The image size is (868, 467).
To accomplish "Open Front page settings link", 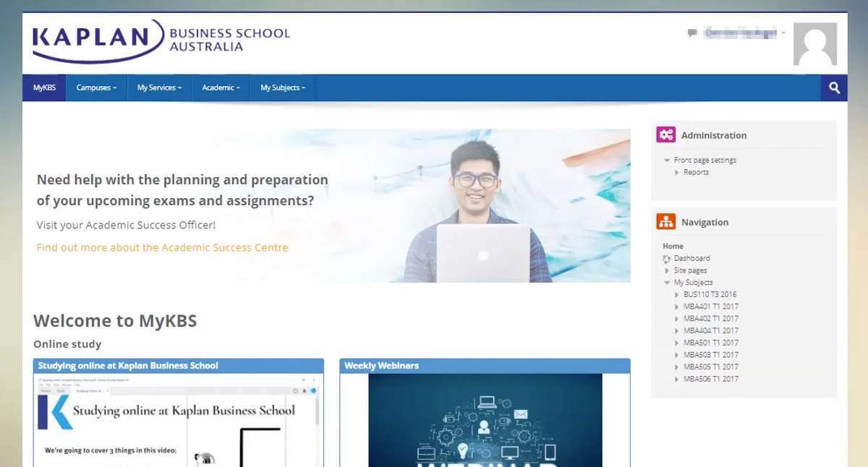I will (x=705, y=160).
